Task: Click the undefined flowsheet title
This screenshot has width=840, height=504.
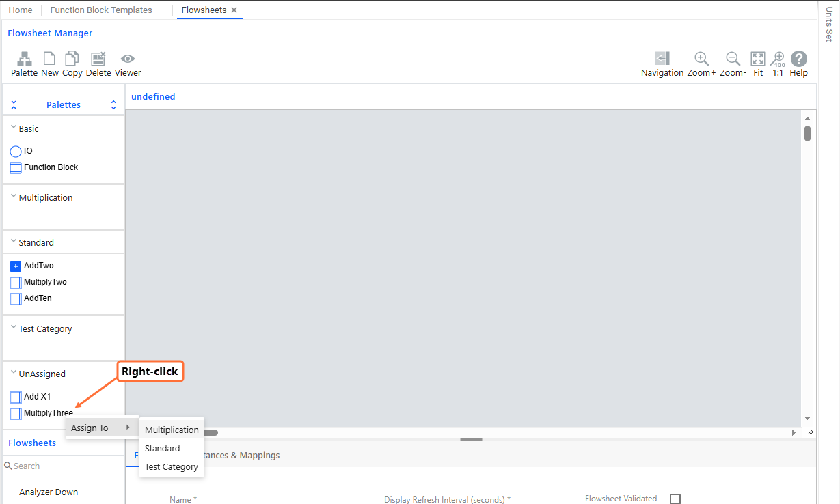Action: click(153, 97)
